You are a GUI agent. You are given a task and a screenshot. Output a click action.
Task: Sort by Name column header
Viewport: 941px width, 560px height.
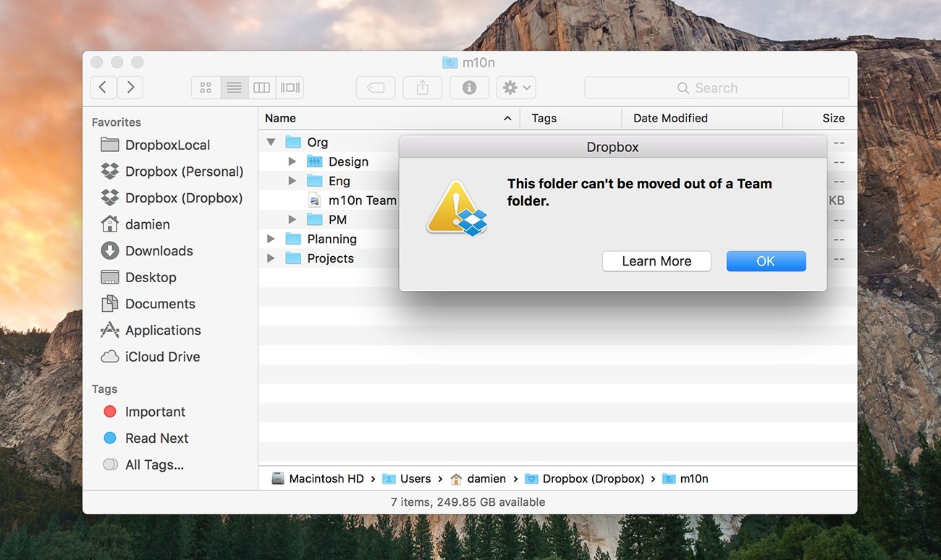[389, 118]
